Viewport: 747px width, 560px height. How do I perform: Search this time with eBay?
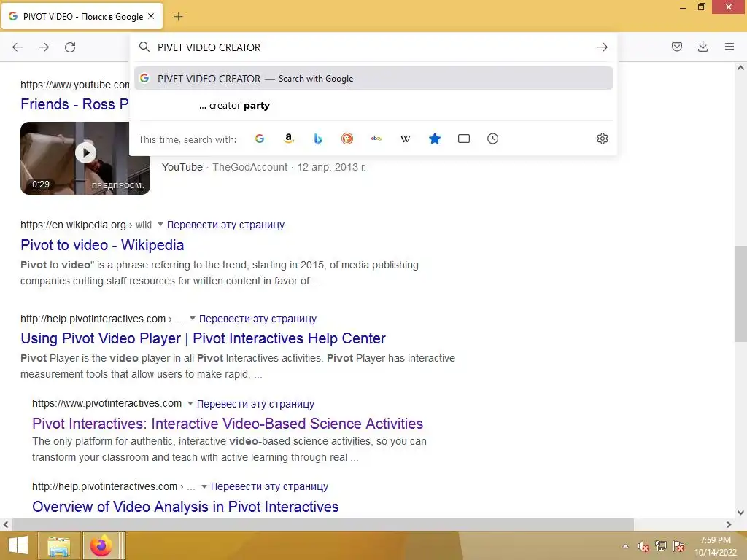(376, 139)
